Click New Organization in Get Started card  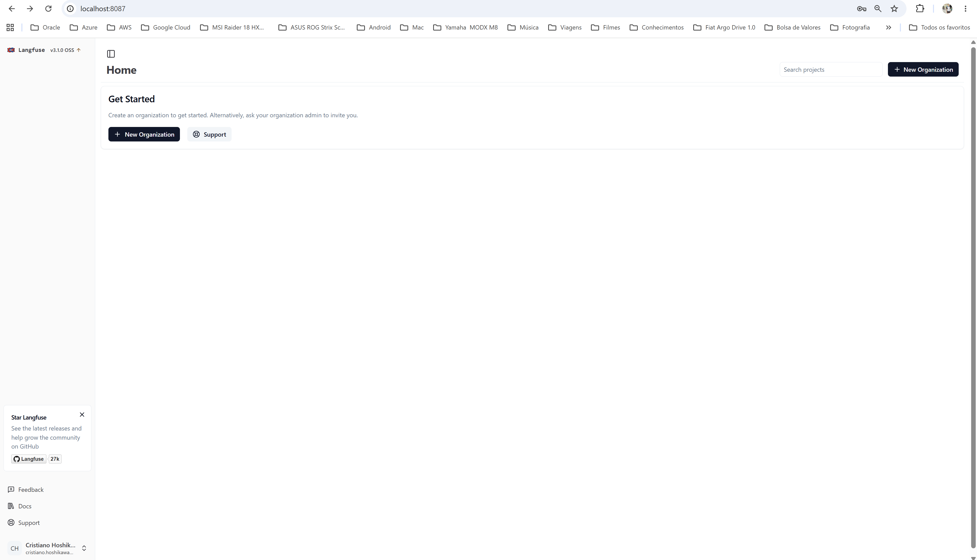click(x=144, y=134)
